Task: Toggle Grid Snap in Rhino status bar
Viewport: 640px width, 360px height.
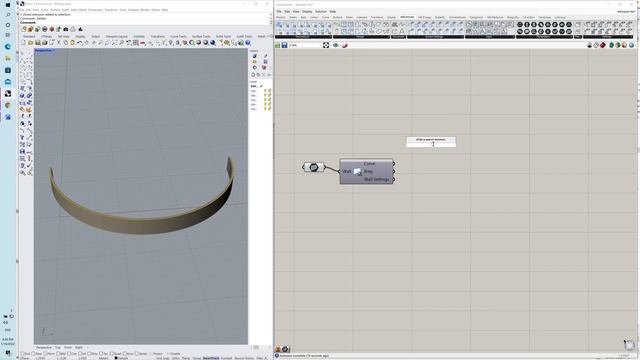Action: click(163, 358)
